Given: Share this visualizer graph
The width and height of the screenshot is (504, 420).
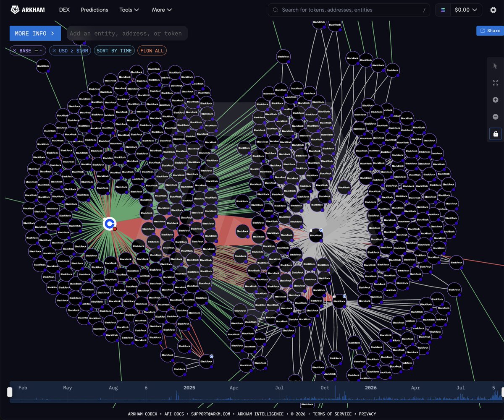Looking at the screenshot, I should (x=490, y=31).
